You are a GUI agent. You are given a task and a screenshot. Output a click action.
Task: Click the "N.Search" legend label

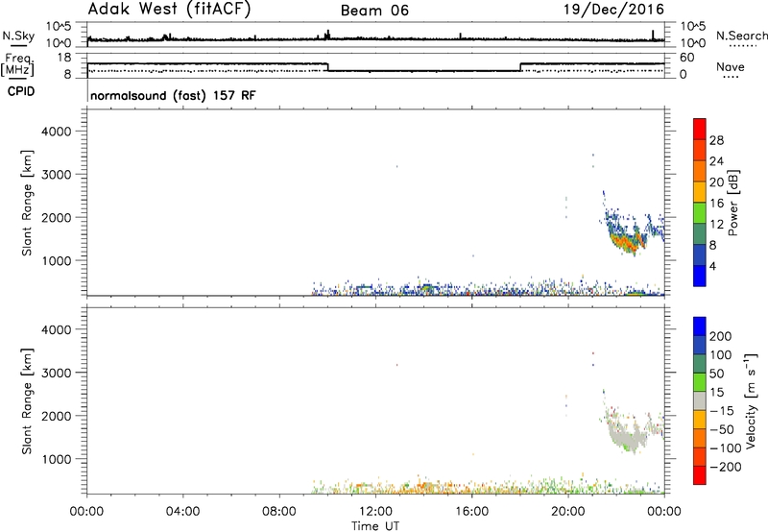tap(742, 36)
